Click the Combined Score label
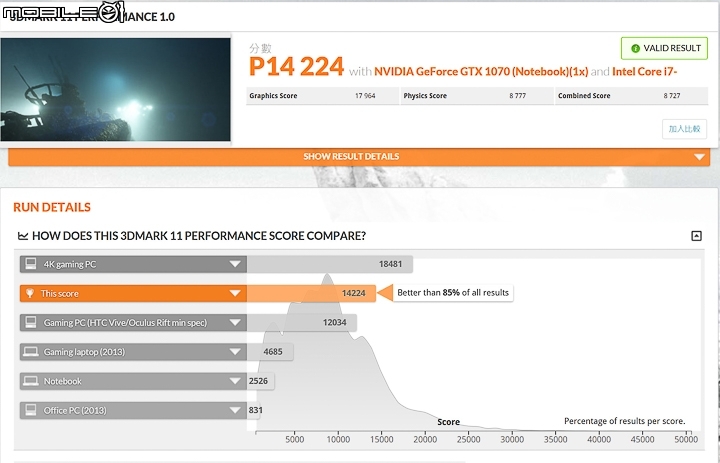This screenshot has width=720, height=463. 584,96
